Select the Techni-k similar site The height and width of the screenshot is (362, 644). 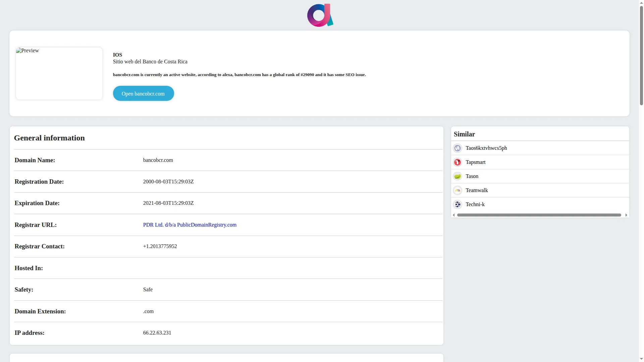[x=475, y=204]
